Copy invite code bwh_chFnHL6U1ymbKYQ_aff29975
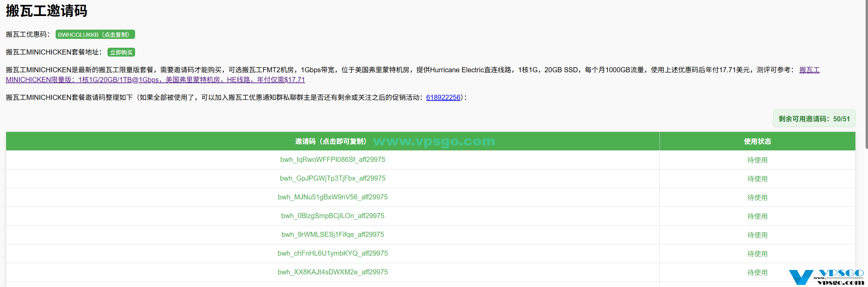 [x=333, y=253]
